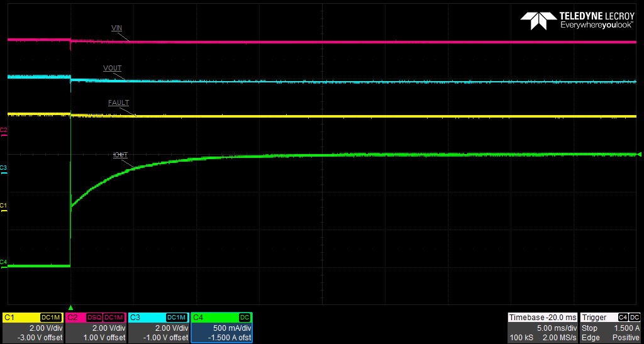Image resolution: width=644 pixels, height=344 pixels.
Task: Click the DC1M coupling badge on C3
Action: tap(177, 318)
